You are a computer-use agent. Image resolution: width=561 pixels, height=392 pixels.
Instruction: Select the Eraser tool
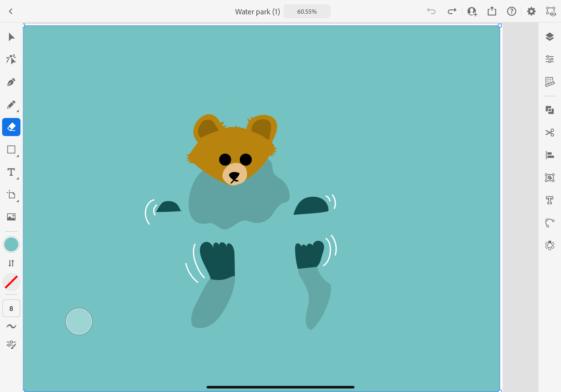(11, 127)
